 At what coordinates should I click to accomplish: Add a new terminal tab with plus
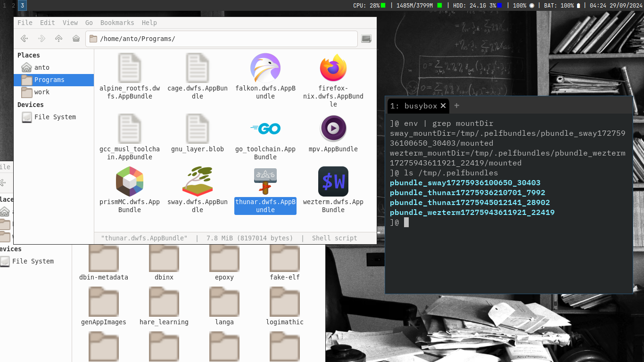[456, 106]
